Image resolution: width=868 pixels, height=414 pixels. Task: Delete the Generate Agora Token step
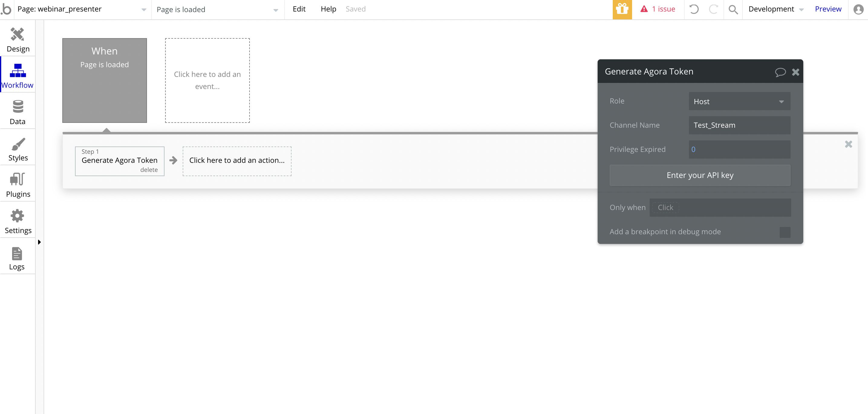pos(149,169)
